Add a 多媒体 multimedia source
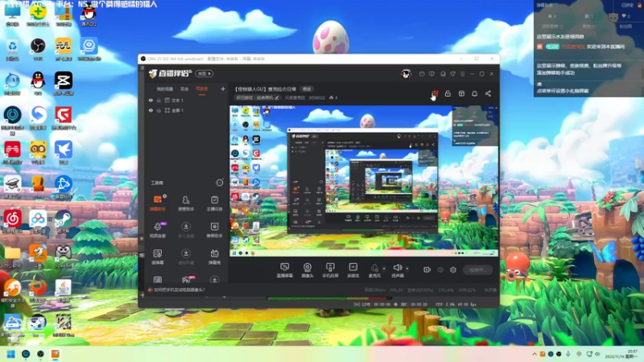Image resolution: width=644 pixels, height=362 pixels. point(353,270)
